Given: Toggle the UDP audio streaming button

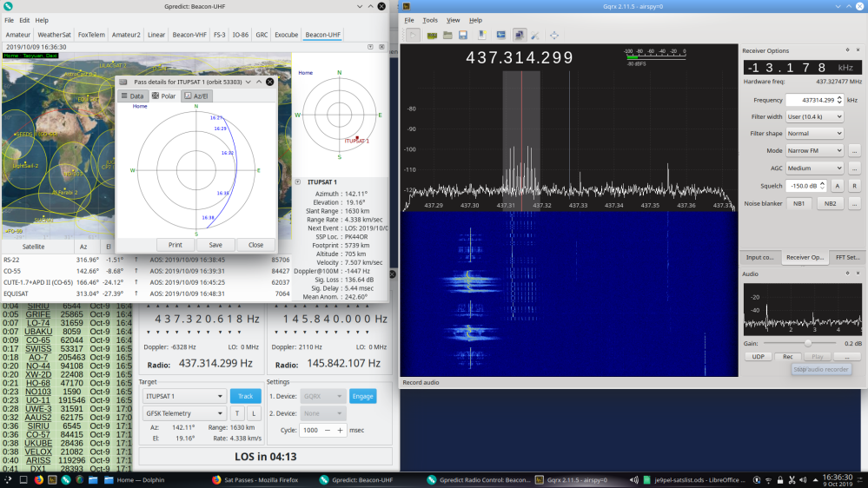Looking at the screenshot, I should pos(758,357).
